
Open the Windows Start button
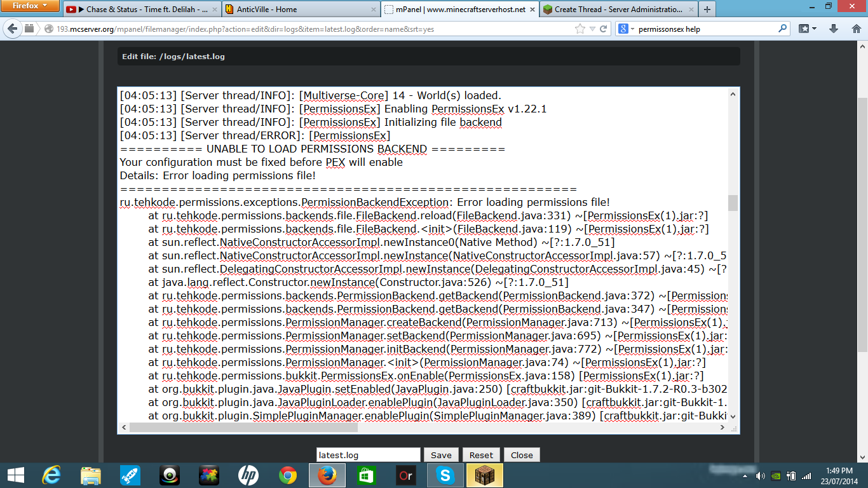(x=15, y=475)
